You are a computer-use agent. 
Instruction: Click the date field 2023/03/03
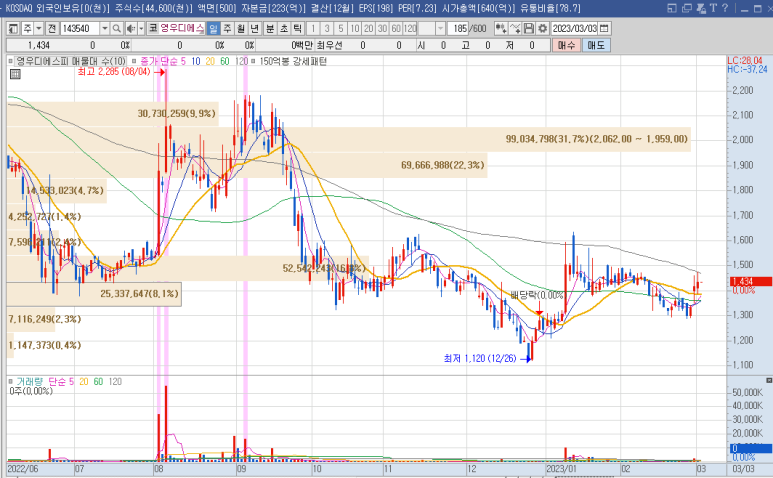pyautogui.click(x=574, y=29)
